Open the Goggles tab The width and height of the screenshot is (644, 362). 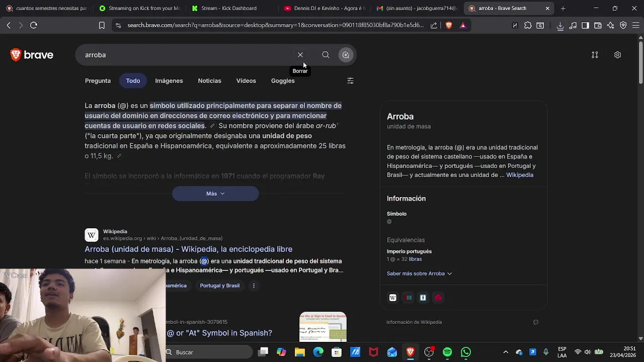click(x=283, y=80)
